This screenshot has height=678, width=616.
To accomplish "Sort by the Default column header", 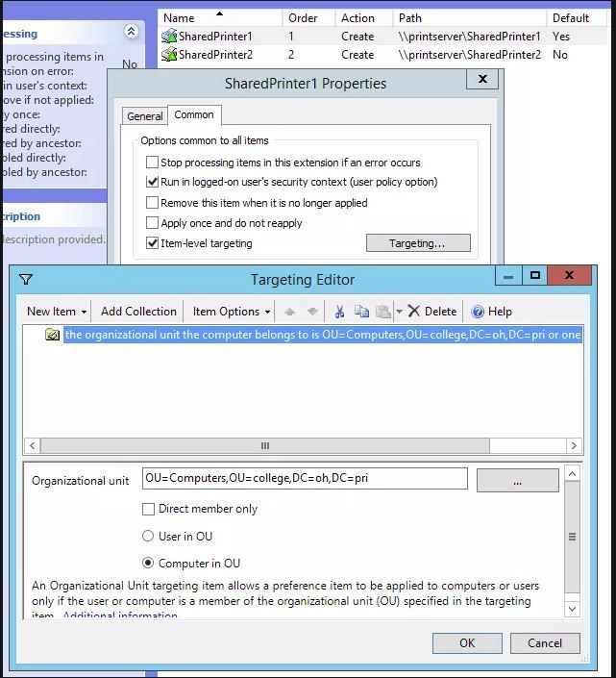I will click(x=577, y=18).
